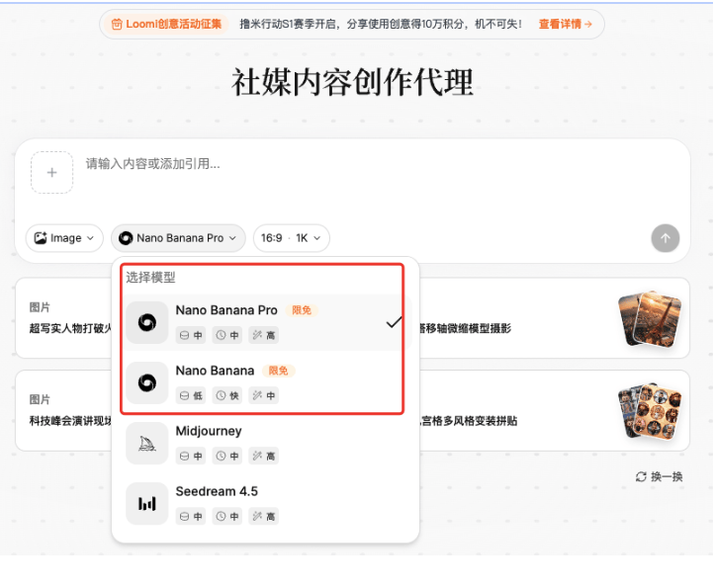The width and height of the screenshot is (713, 588).
Task: Open the 宫格多风格变装拼贴 template card
Action: click(x=554, y=411)
